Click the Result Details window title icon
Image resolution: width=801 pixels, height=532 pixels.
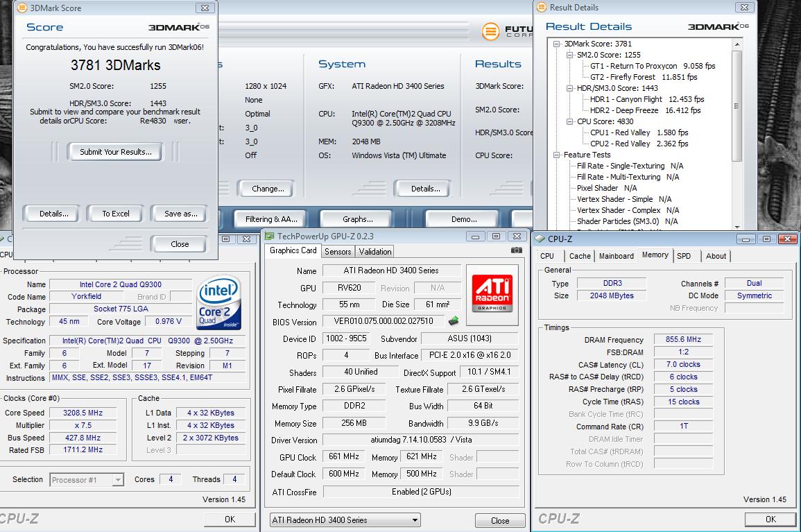(542, 7)
